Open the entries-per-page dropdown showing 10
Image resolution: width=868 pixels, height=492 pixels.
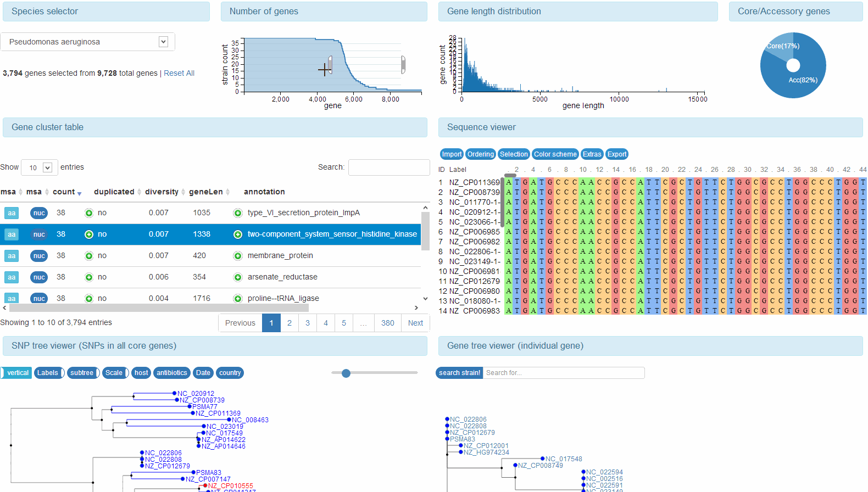pos(40,167)
